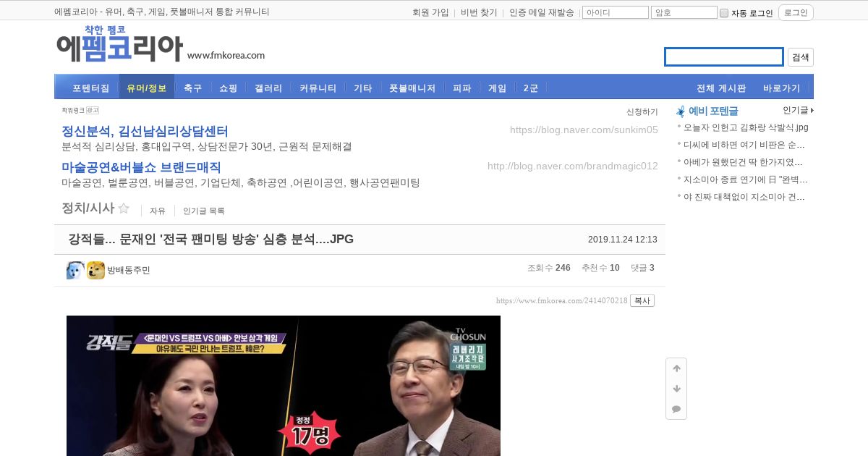The height and width of the screenshot is (456, 868).
Task: Focus the 아이디 input field
Action: click(616, 12)
